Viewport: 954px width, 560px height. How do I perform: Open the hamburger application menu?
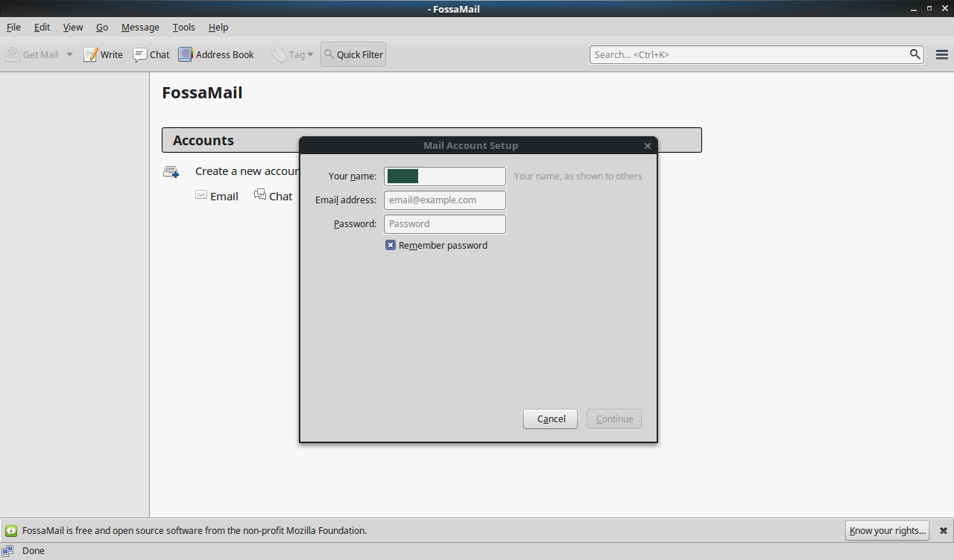[941, 54]
